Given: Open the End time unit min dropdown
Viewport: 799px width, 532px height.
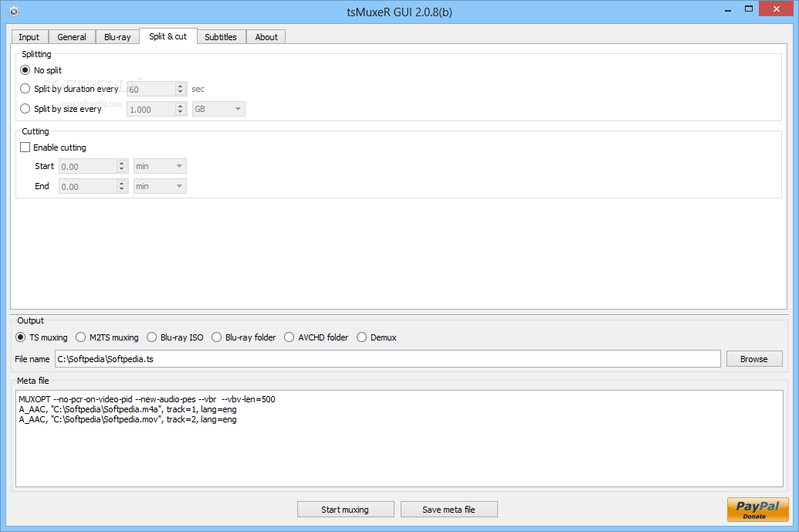Looking at the screenshot, I should [x=160, y=187].
